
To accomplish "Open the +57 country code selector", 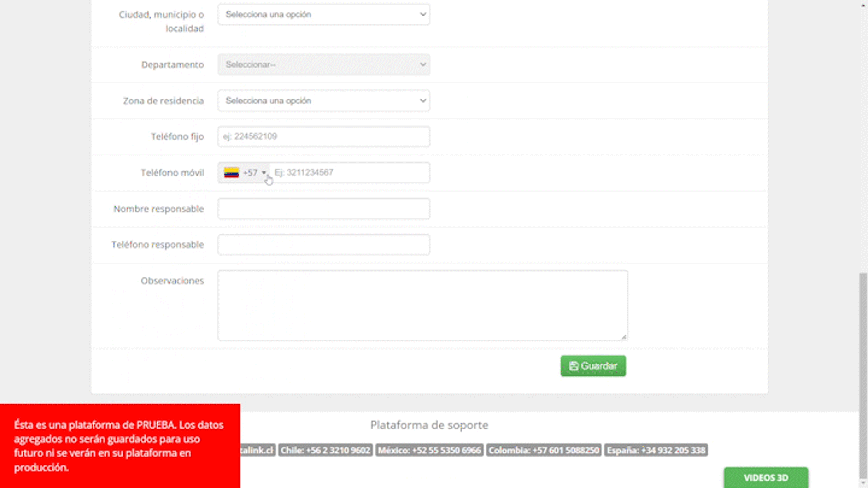I will point(244,172).
